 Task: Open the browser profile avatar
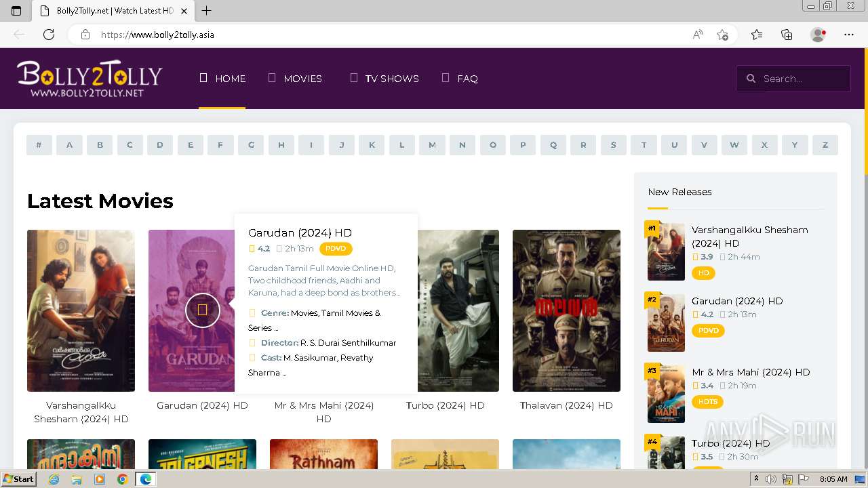(x=818, y=35)
